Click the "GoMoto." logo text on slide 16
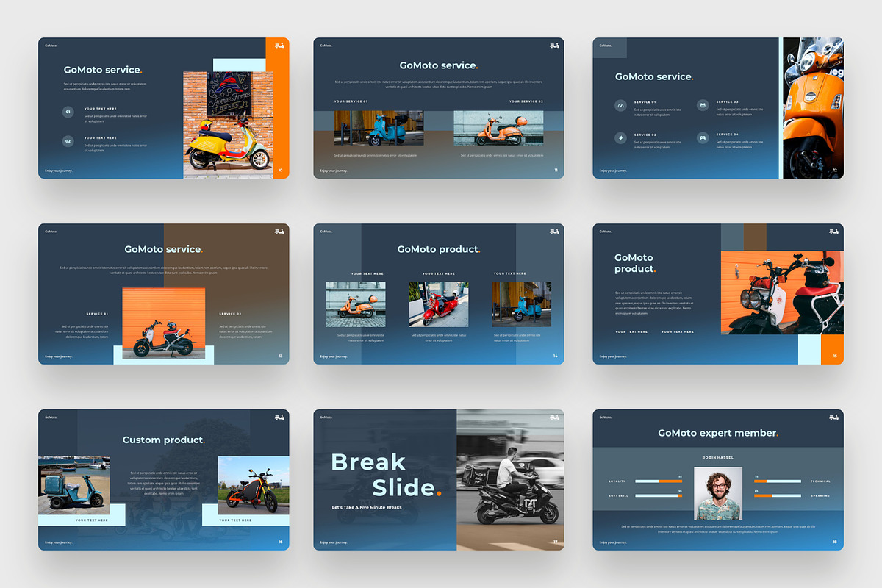 51,417
